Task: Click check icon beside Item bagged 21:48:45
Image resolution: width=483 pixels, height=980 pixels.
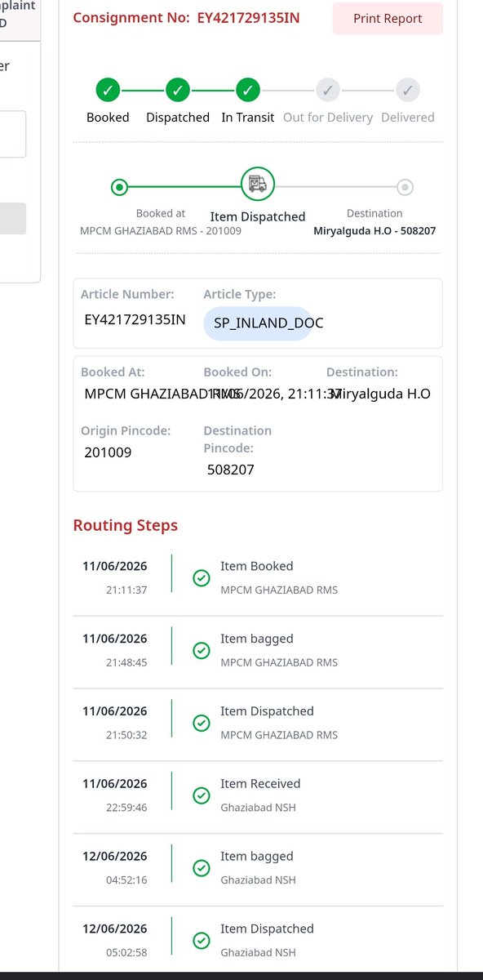Action: click(x=201, y=651)
